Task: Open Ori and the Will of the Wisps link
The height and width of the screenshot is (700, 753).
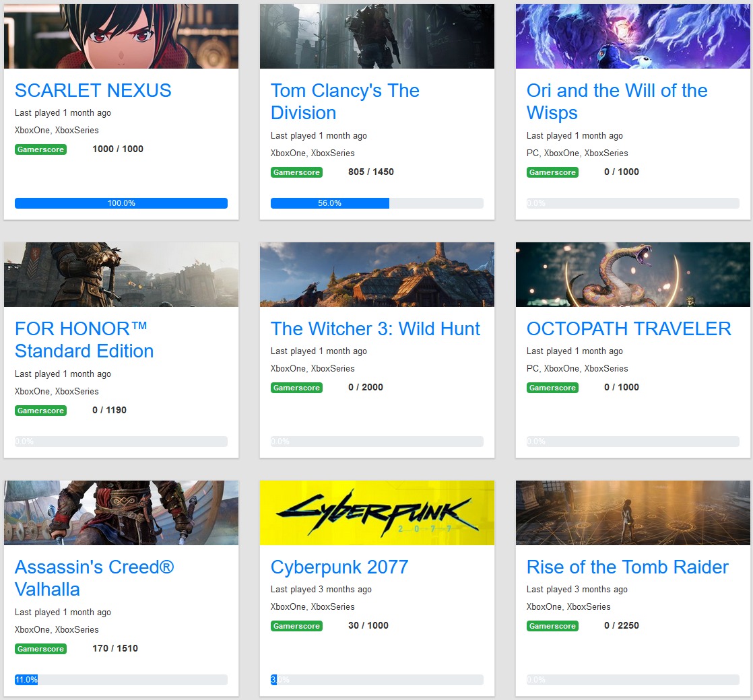Action: 617,102
